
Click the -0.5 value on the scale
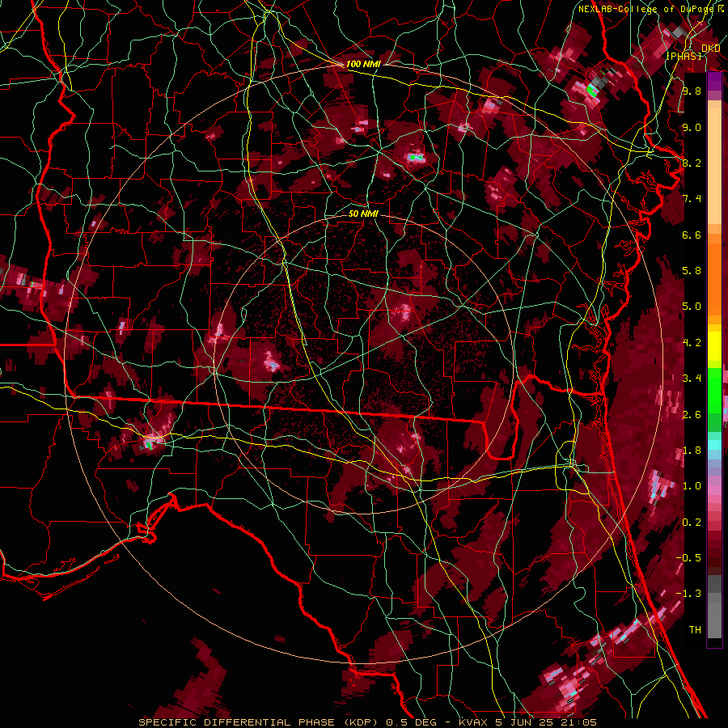(688, 558)
